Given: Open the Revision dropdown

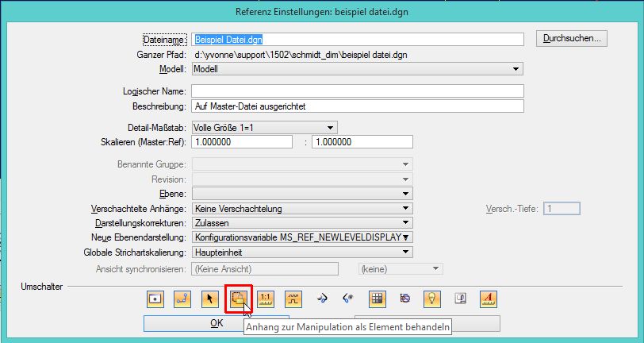Looking at the screenshot, I should [x=302, y=179].
